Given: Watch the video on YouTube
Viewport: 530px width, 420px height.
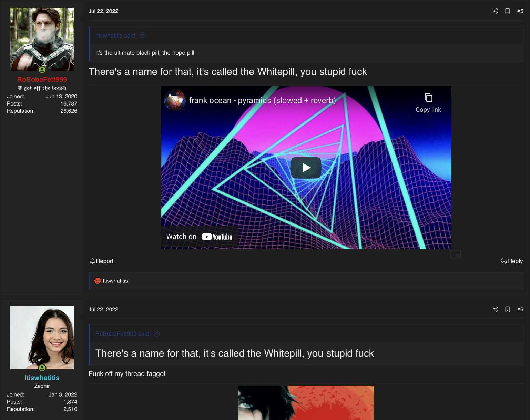Looking at the screenshot, I should coord(200,237).
